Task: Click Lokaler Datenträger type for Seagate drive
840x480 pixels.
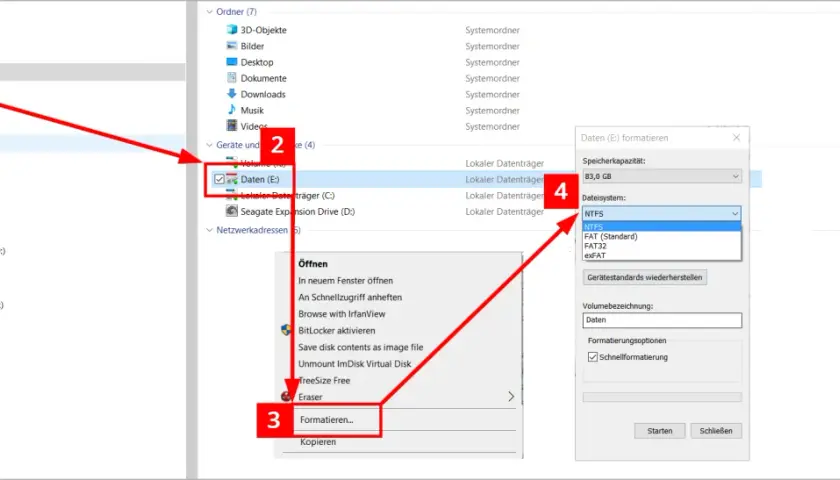Action: 505,212
